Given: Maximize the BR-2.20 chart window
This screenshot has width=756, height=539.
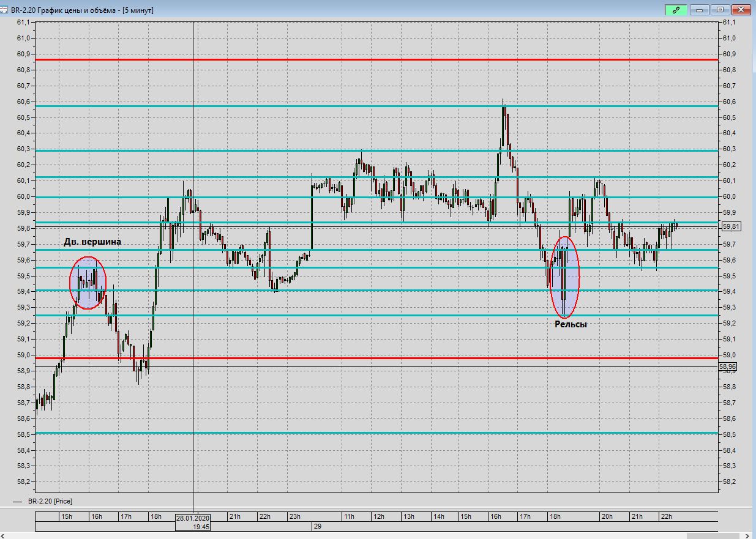Looking at the screenshot, I should [x=720, y=10].
